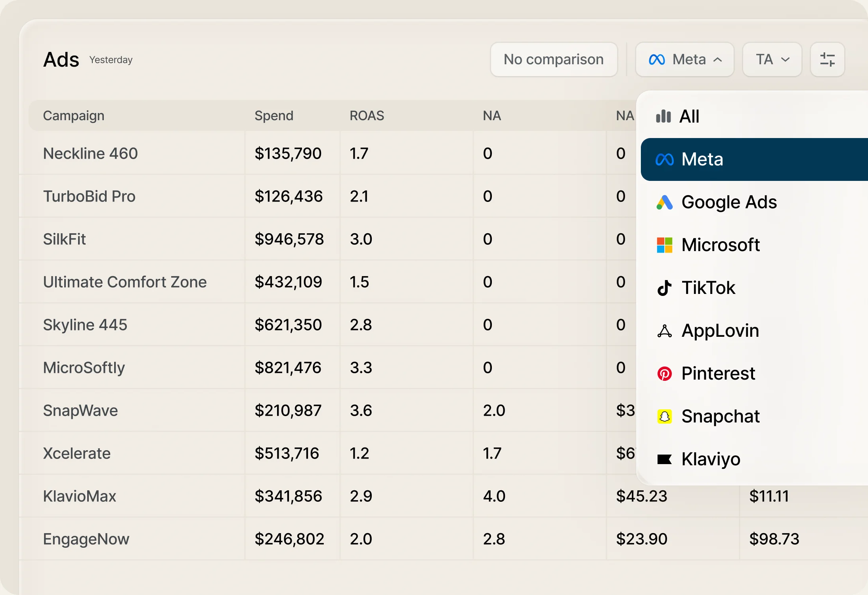Image resolution: width=868 pixels, height=595 pixels.
Task: Click the AppLovin logo icon
Action: click(664, 331)
